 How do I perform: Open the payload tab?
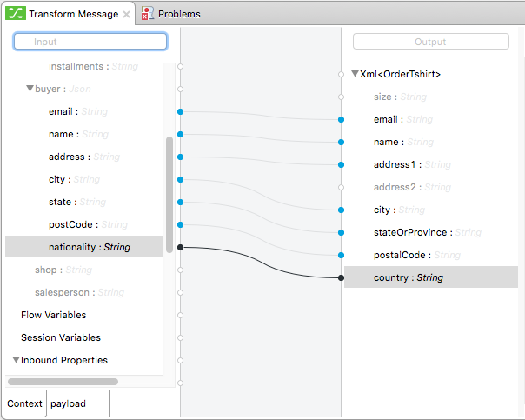pyautogui.click(x=69, y=403)
